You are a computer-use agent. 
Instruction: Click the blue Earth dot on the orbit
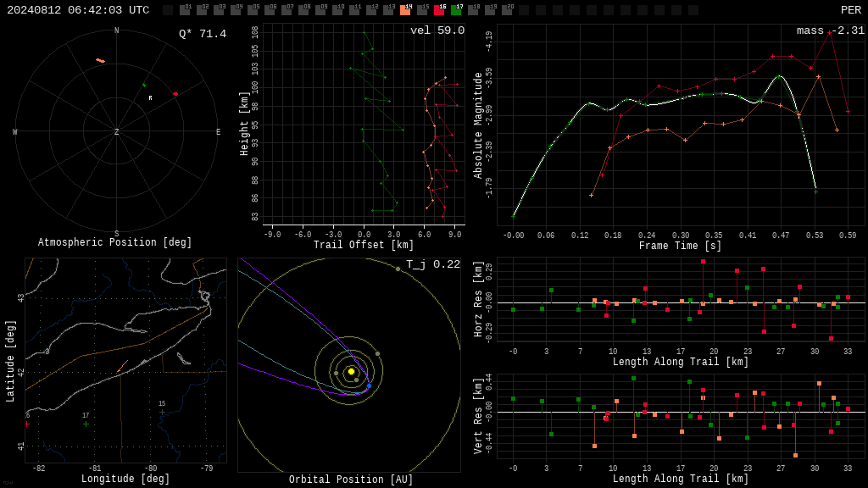(370, 385)
